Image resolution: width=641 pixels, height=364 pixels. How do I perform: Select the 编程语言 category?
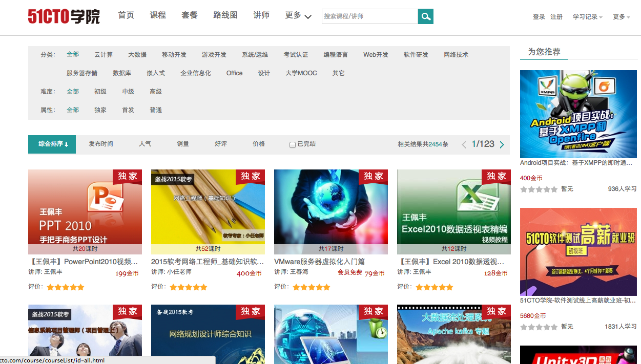(x=336, y=55)
